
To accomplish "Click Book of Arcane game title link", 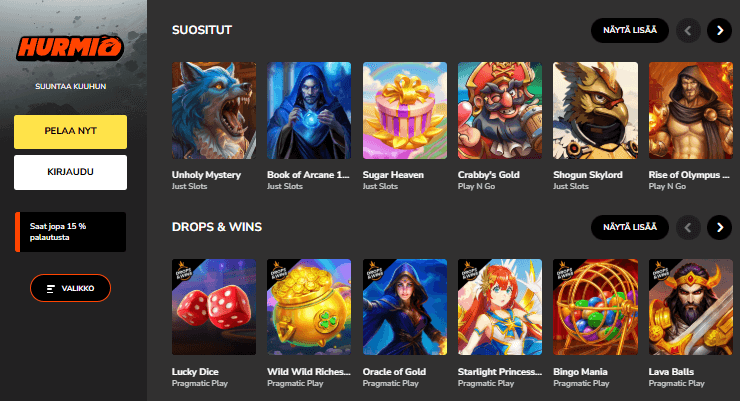I will (308, 175).
